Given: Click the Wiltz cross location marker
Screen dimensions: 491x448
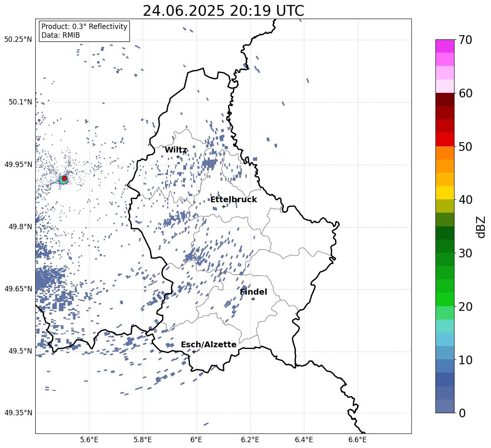Looking at the screenshot, I should coord(178,157).
